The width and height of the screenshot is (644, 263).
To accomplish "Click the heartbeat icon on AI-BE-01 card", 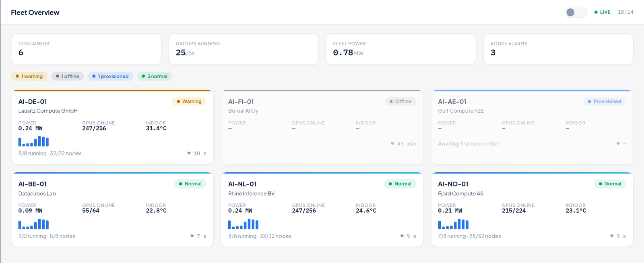I will point(192,236).
